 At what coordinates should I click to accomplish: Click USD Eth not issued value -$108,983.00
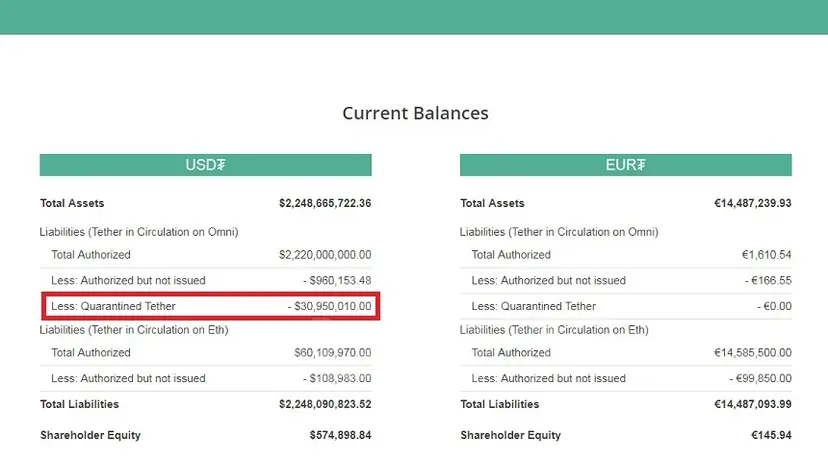337,379
